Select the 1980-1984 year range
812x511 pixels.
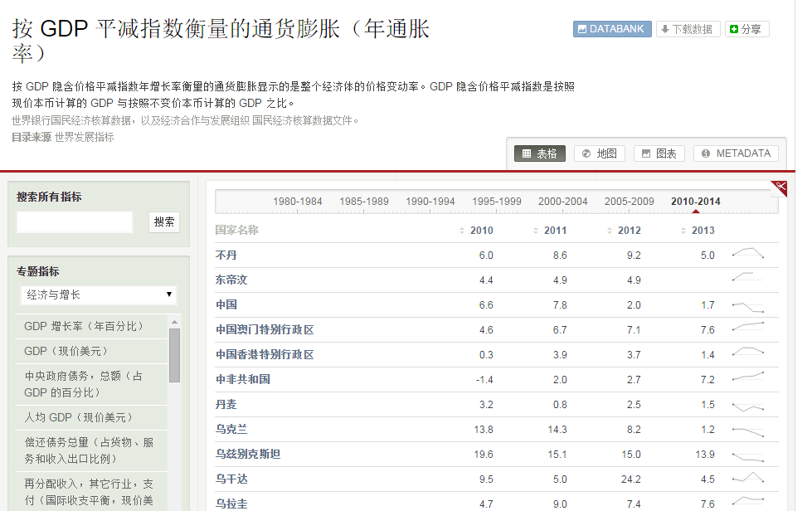click(298, 202)
